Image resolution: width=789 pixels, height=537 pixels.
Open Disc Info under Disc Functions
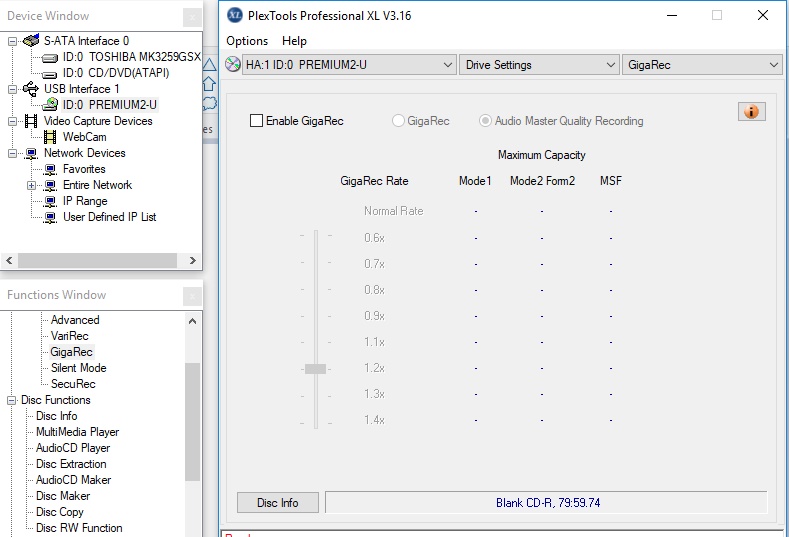pyautogui.click(x=56, y=416)
